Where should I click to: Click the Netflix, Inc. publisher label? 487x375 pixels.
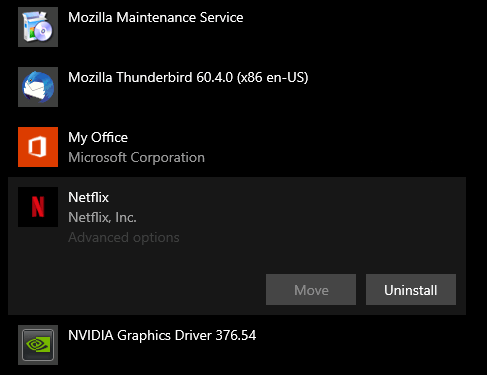tap(102, 217)
